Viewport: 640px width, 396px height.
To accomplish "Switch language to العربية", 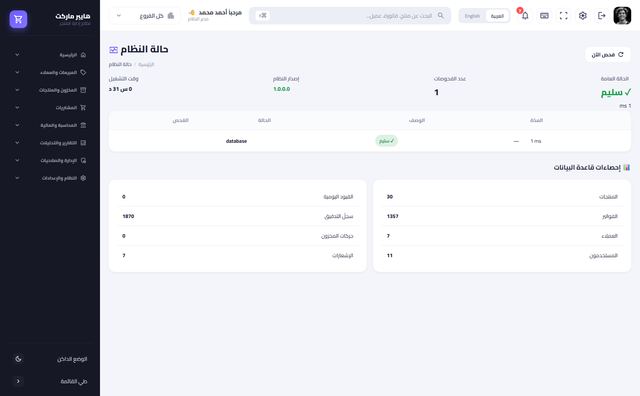I will click(497, 16).
